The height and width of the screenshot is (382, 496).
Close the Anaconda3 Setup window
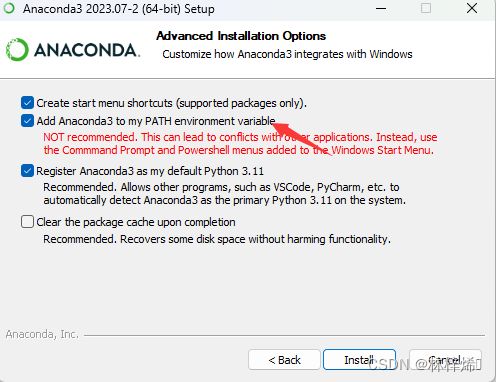(x=472, y=8)
